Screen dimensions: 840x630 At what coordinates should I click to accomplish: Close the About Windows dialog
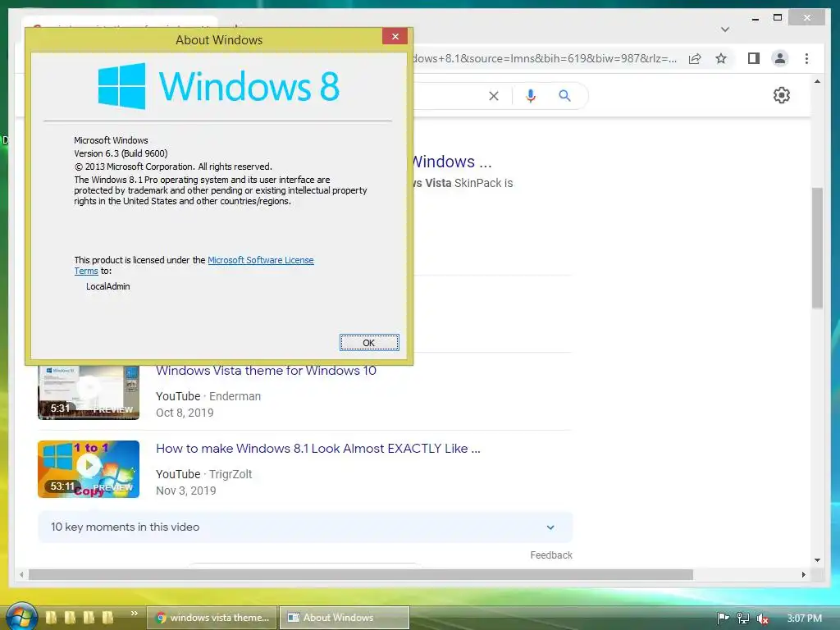395,36
